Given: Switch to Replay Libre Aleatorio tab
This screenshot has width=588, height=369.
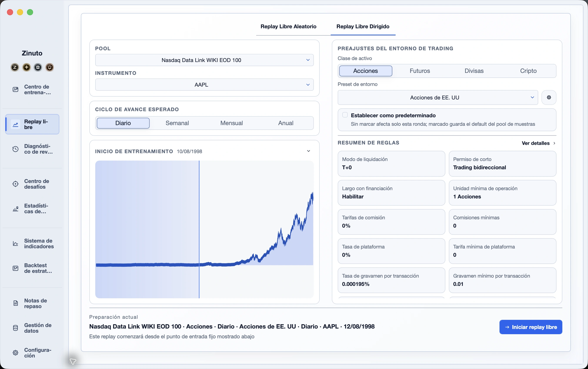Looking at the screenshot, I should click(x=289, y=27).
